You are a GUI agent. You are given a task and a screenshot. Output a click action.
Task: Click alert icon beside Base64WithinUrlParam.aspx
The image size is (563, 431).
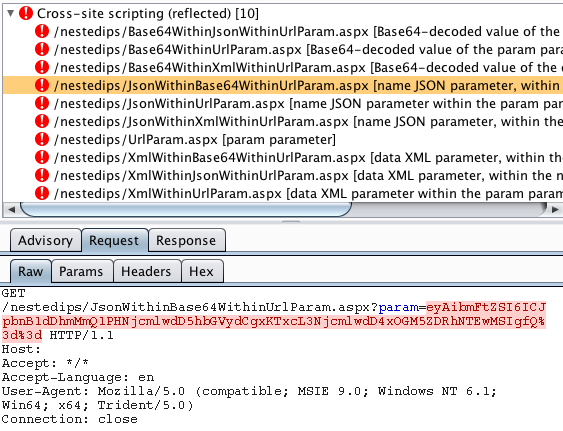[x=42, y=49]
